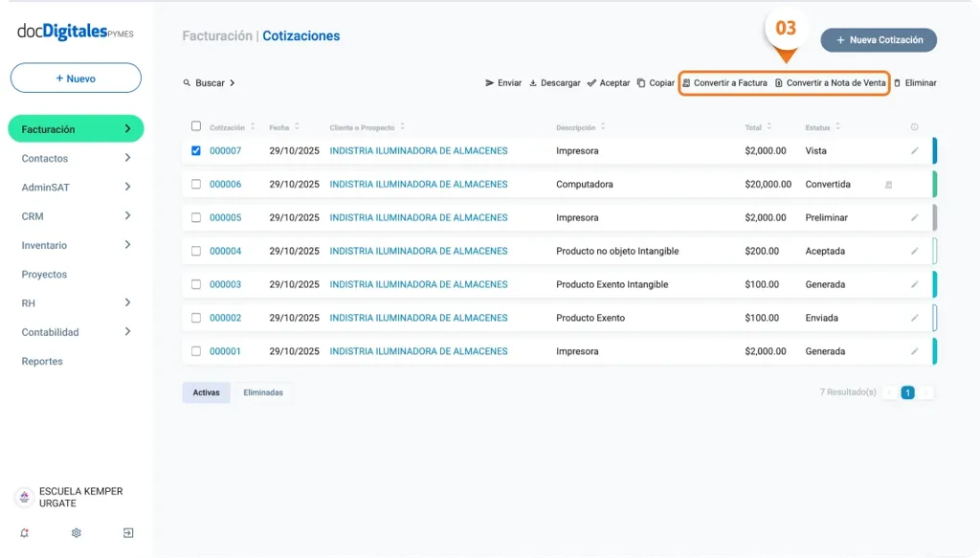980x558 pixels.
Task: Click the Buscar search field
Action: 210,83
